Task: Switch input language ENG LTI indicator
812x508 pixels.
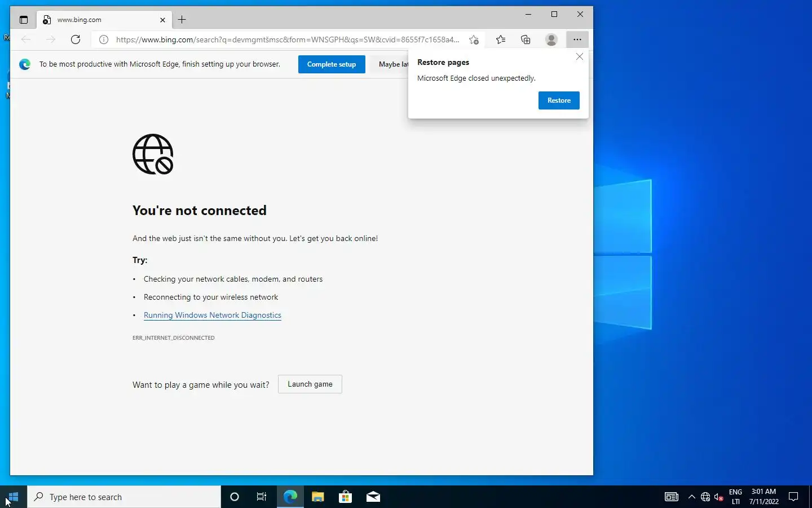Action: 735,497
